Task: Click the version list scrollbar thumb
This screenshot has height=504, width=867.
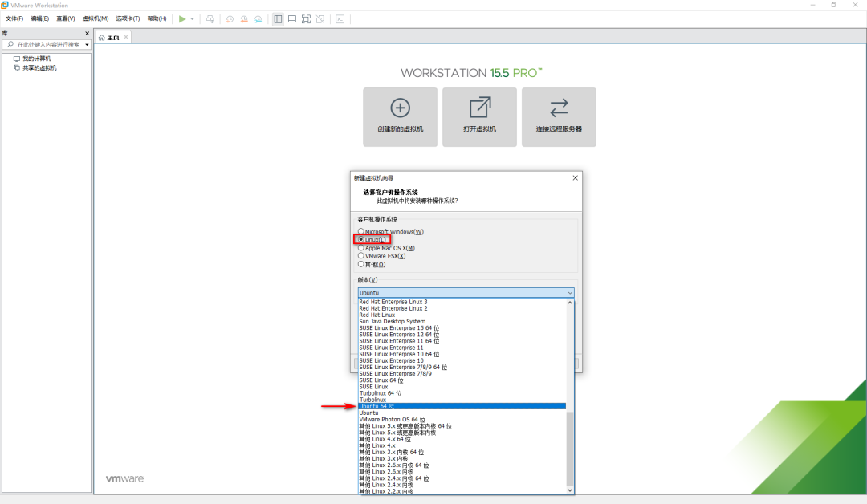Action: pos(570,449)
